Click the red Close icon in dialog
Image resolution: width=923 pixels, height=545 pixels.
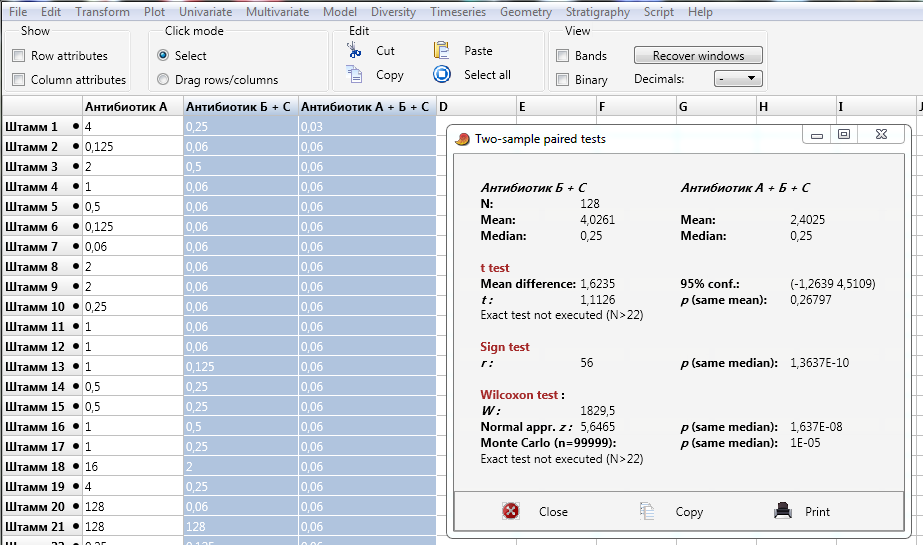tap(511, 511)
